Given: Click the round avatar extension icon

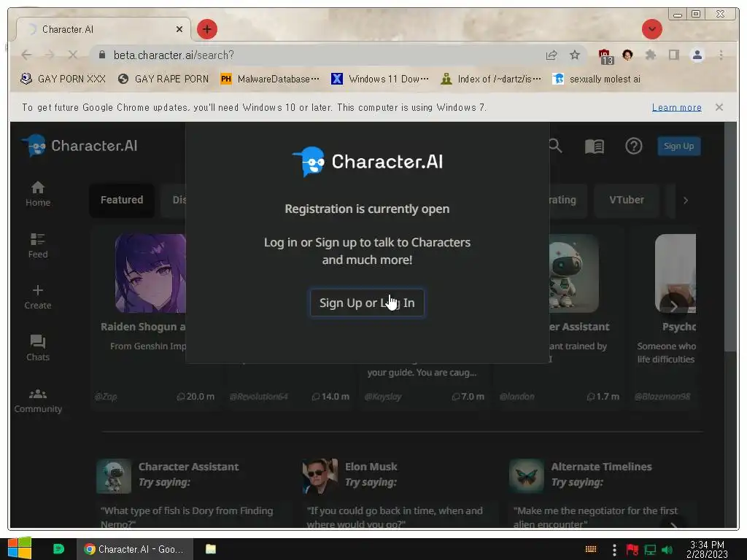Looking at the screenshot, I should click(x=627, y=55).
